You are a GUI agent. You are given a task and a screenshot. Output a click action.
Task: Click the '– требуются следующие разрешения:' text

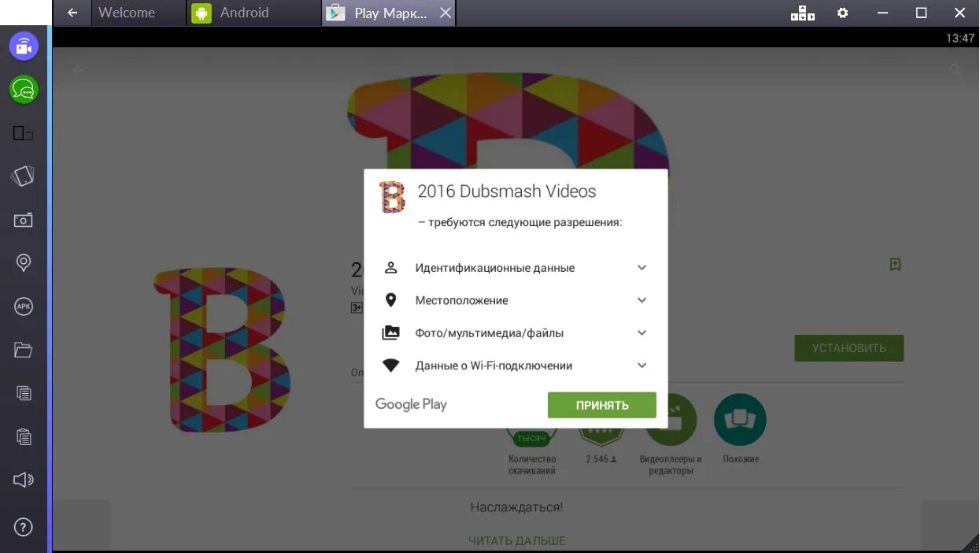(x=520, y=223)
